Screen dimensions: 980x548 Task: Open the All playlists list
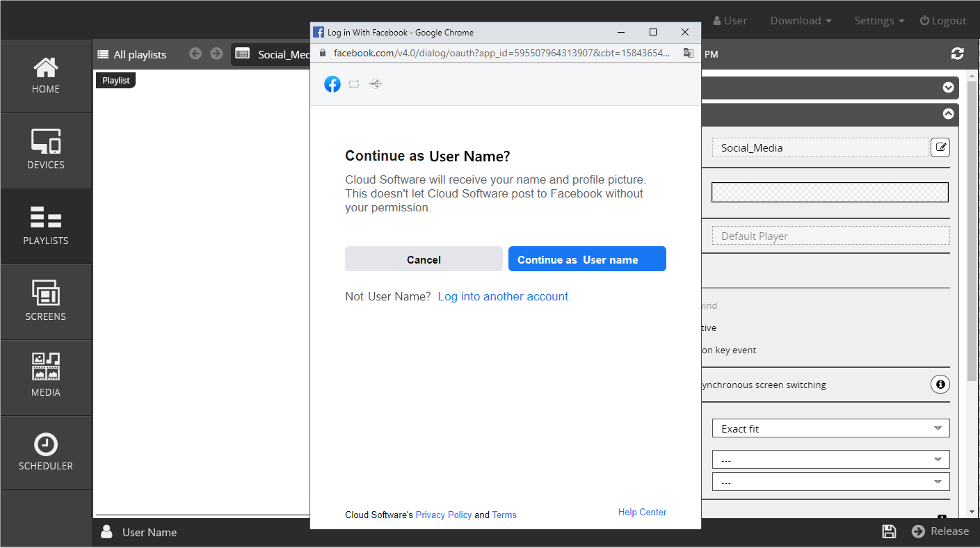(x=132, y=54)
